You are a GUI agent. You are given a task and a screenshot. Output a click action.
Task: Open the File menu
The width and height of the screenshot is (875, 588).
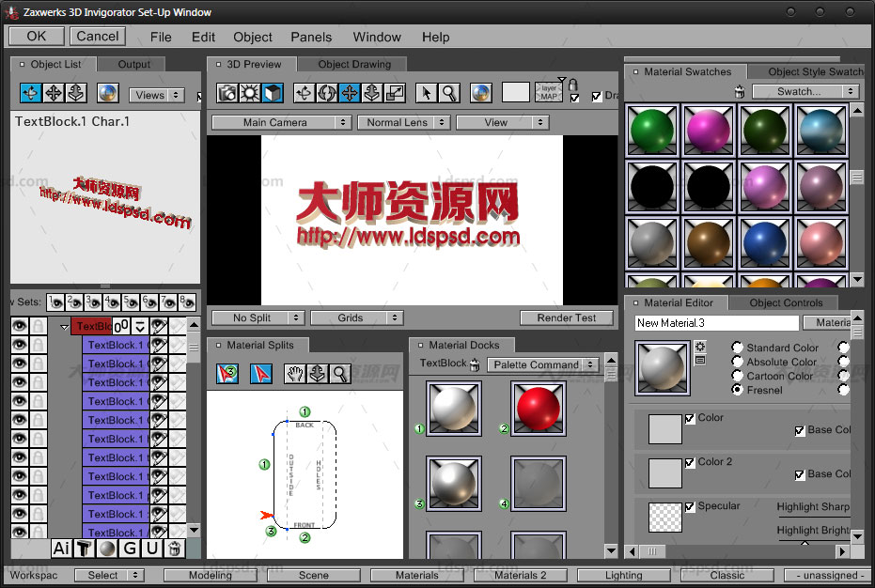[x=161, y=37]
